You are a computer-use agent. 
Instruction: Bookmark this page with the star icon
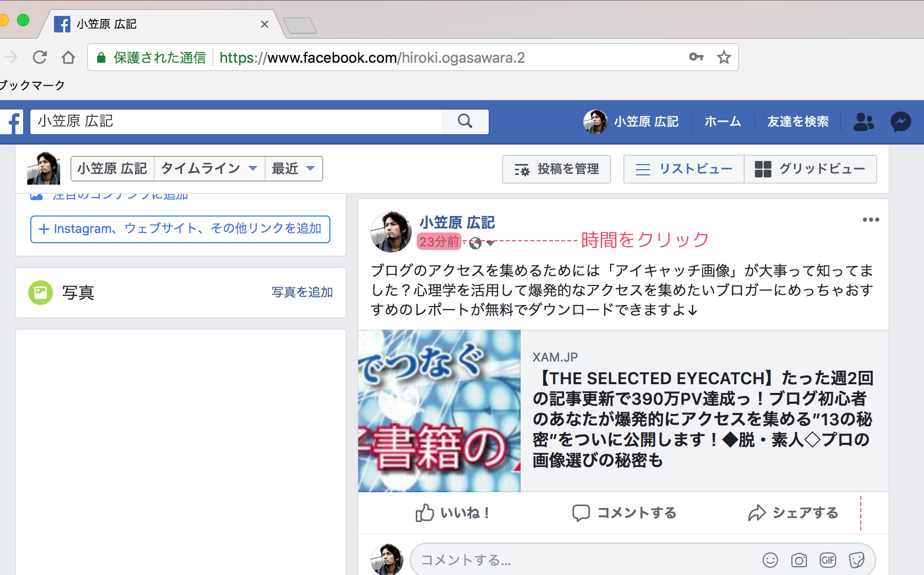724,57
